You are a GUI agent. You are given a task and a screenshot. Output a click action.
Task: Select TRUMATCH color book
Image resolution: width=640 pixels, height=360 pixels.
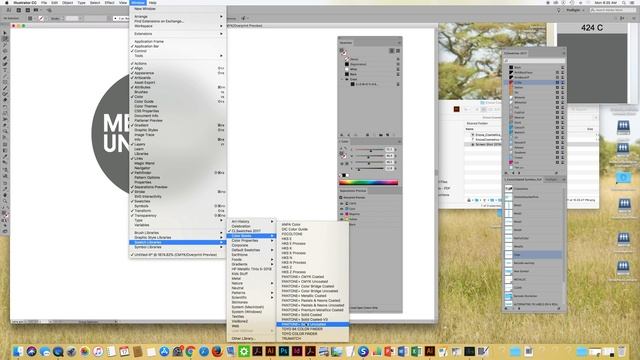[x=313, y=338]
